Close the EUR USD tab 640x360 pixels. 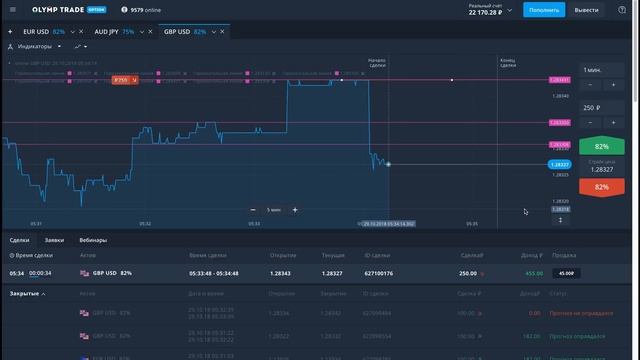81,31
